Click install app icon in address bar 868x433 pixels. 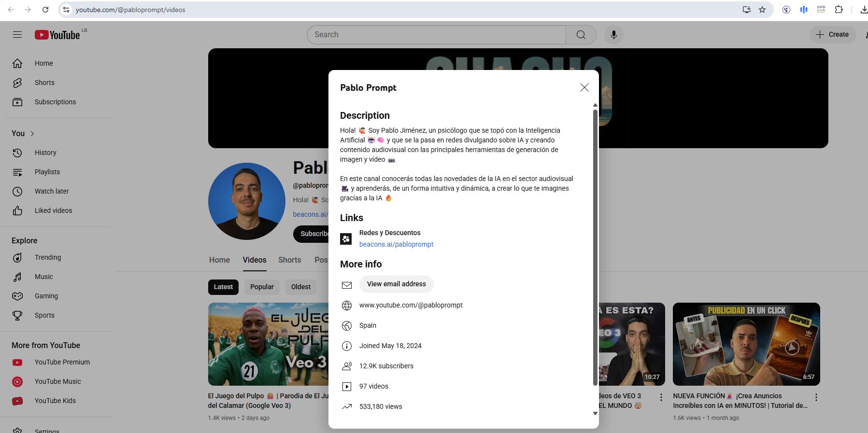pos(747,10)
